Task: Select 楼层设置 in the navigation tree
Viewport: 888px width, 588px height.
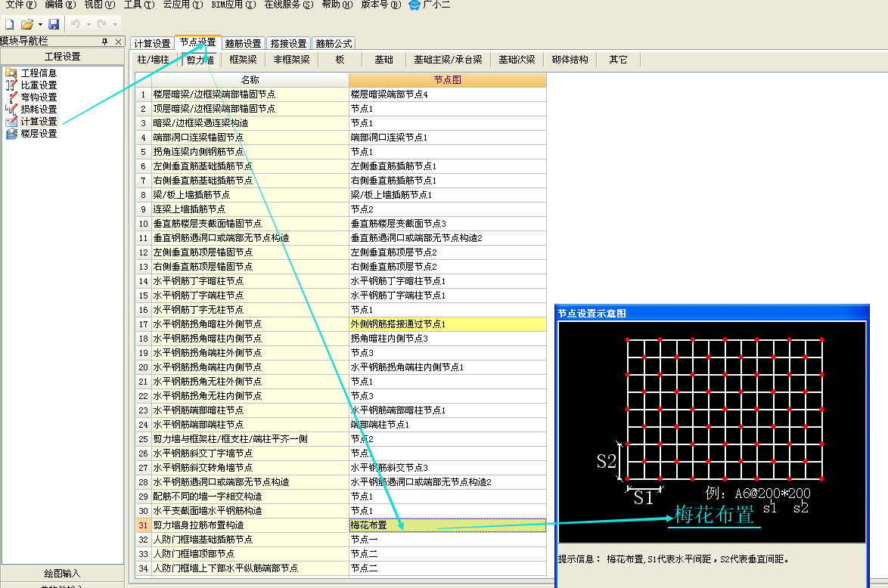Action: pyautogui.click(x=39, y=134)
